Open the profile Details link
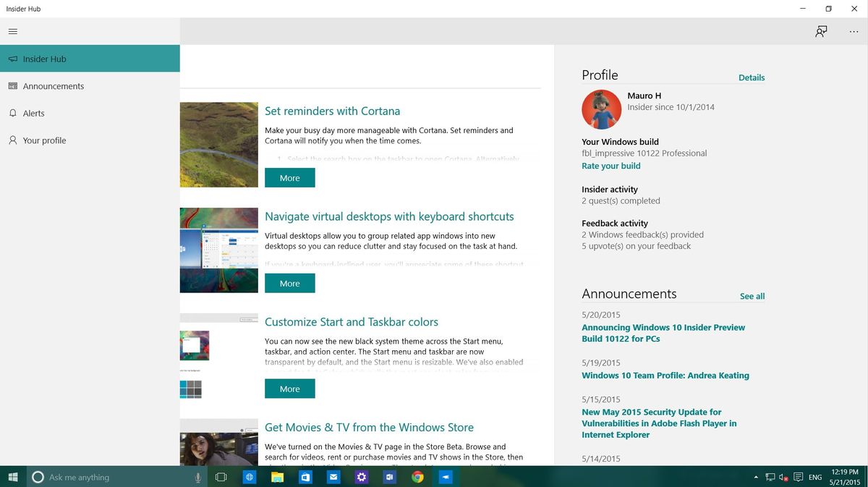868x487 pixels. (752, 77)
